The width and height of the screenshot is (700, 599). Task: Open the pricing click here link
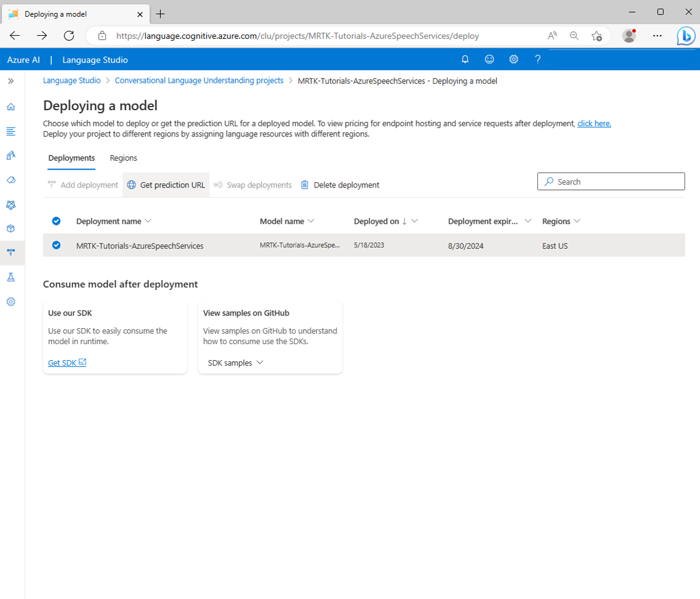click(x=594, y=124)
